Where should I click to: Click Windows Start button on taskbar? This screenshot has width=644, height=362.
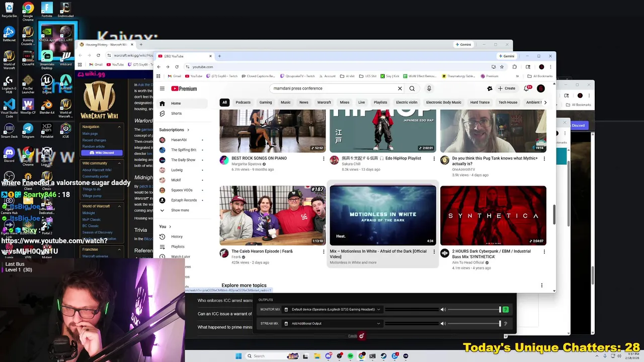[x=238, y=356]
